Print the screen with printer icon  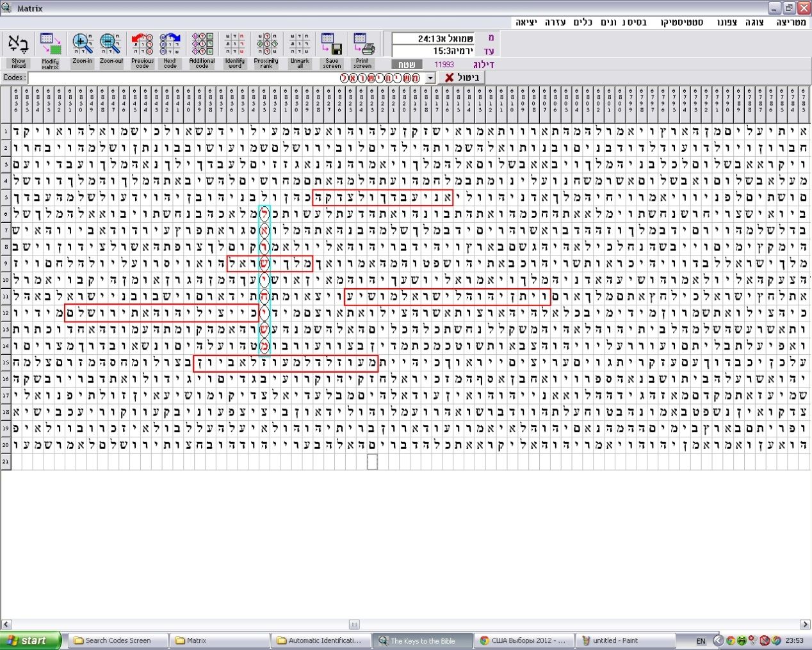pos(363,45)
